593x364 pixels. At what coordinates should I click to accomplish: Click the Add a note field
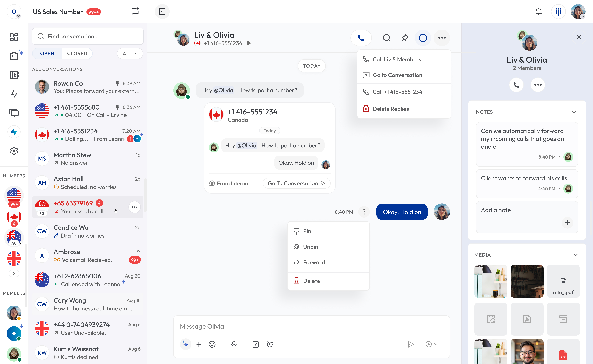527,217
